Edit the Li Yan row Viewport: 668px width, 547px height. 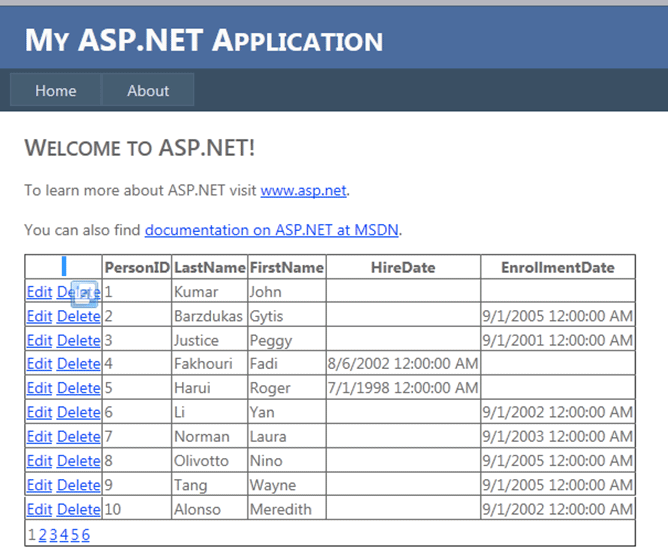pyautogui.click(x=39, y=412)
